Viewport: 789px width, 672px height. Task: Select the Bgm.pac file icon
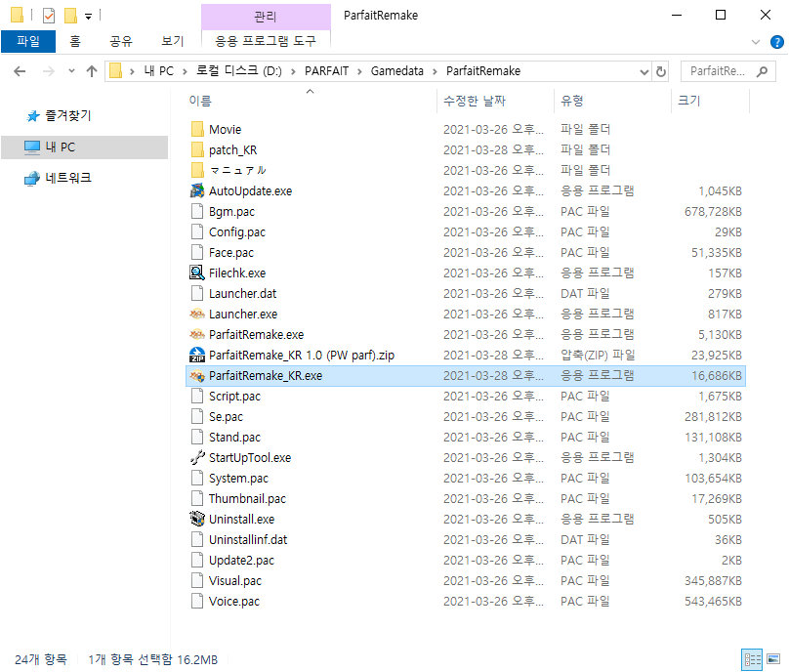(197, 211)
